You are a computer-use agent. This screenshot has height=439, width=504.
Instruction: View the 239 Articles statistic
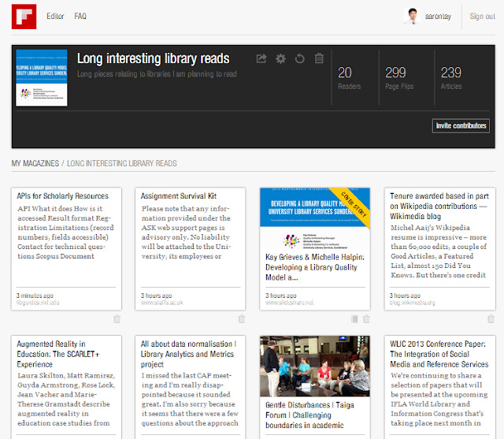pos(451,77)
